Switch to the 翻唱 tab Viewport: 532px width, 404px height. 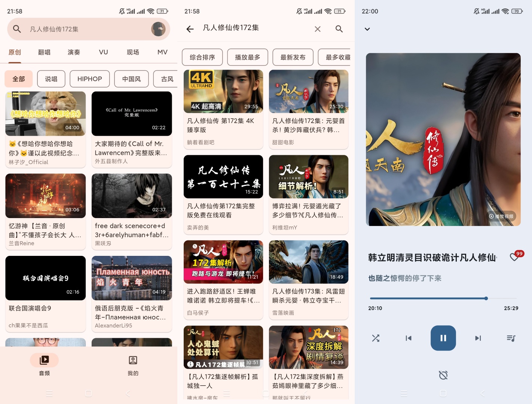click(x=44, y=52)
